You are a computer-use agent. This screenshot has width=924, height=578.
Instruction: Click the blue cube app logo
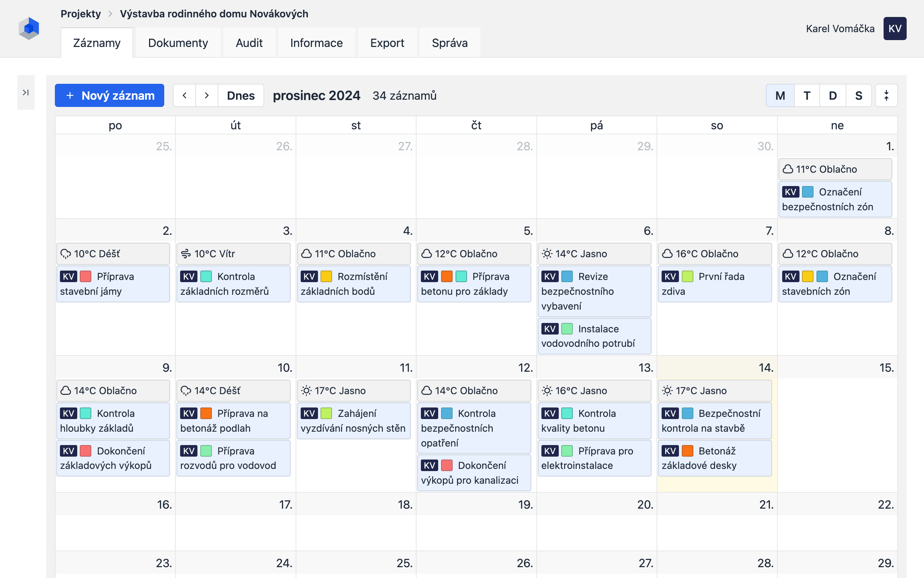point(29,28)
